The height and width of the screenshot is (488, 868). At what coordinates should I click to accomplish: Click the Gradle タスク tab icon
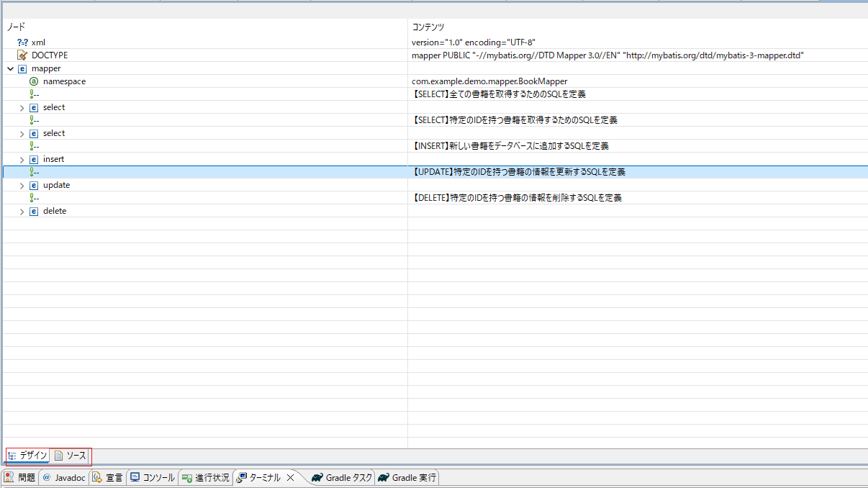click(317, 477)
